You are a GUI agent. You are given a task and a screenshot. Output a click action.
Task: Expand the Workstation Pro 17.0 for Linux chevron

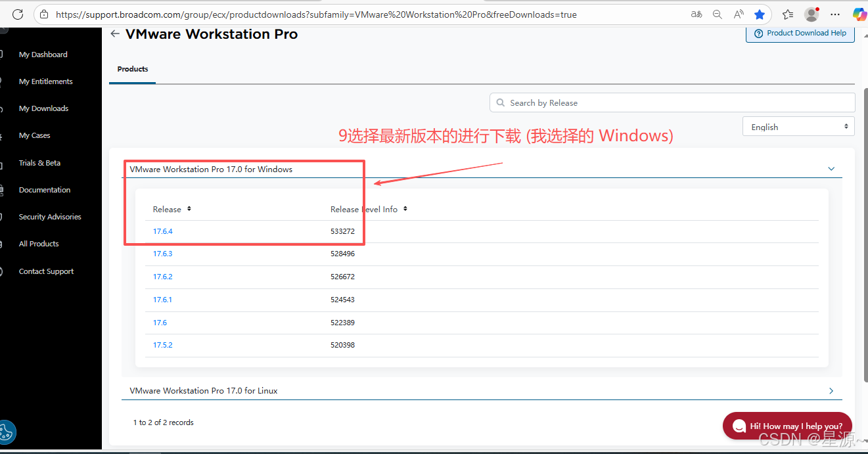tap(831, 390)
